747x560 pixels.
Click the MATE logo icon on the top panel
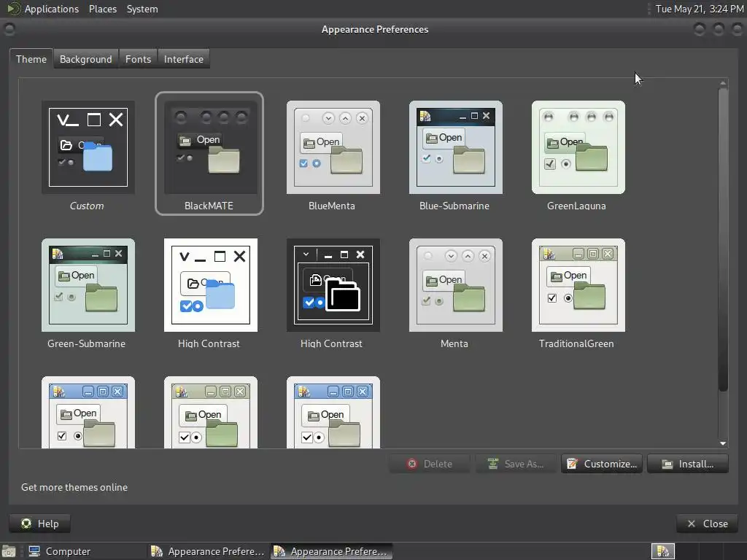[13, 9]
